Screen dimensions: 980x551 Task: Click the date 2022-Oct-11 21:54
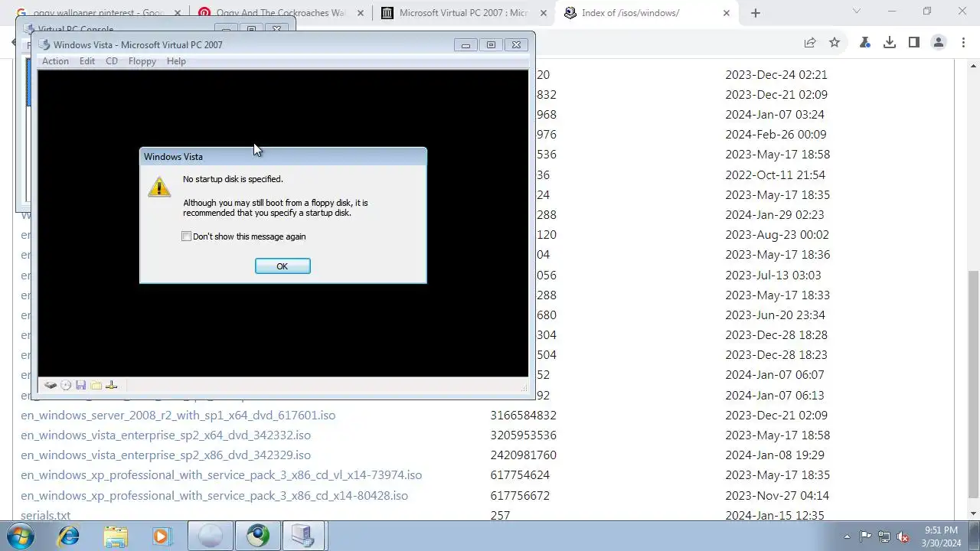[775, 174]
